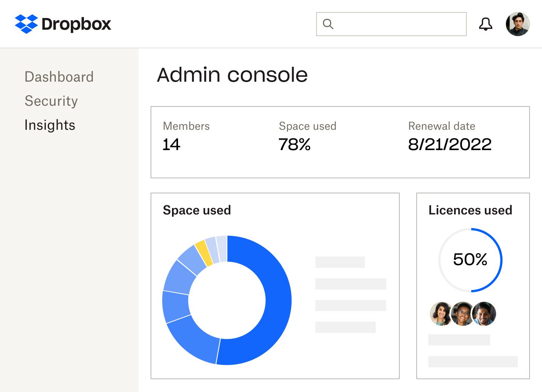Click the renewal date 8/21/2022

[x=450, y=144]
